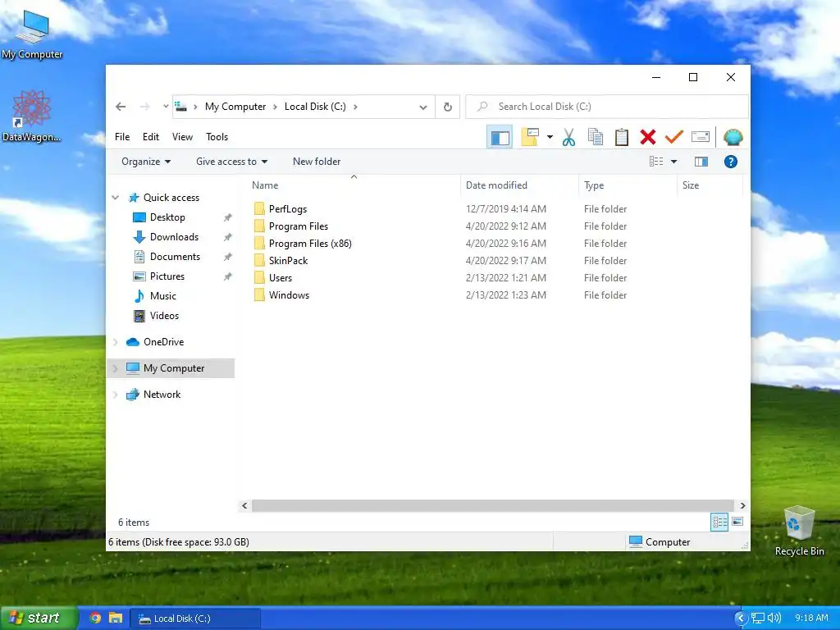Image resolution: width=840 pixels, height=630 pixels.
Task: Select the Program Files (x86) folder
Action: tap(310, 243)
